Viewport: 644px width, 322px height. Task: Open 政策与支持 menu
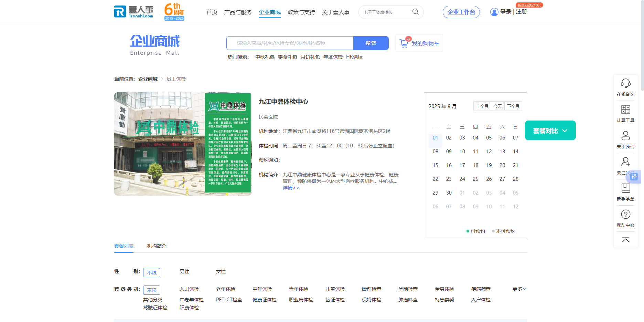(x=301, y=12)
